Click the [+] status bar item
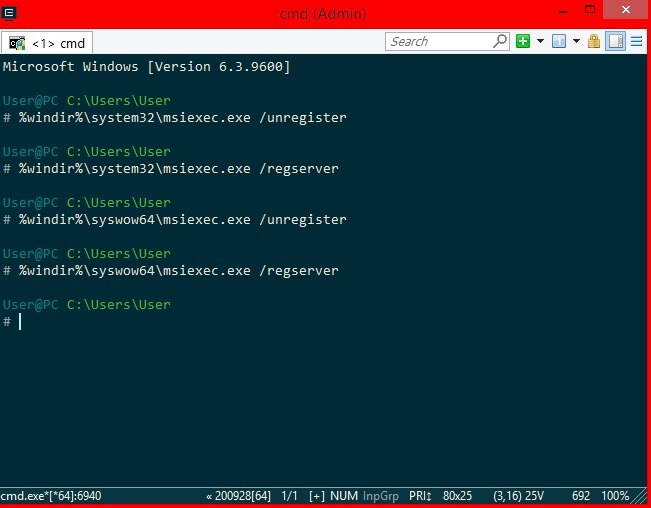 317,496
